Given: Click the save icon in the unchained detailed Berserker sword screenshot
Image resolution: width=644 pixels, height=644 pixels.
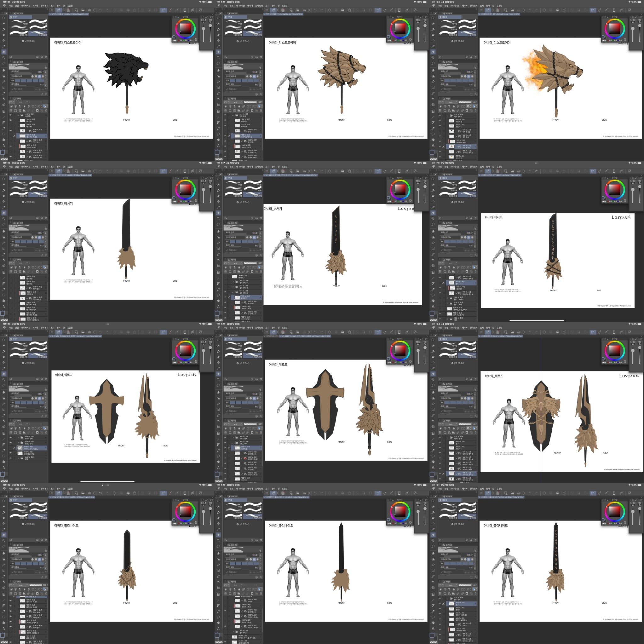Looking at the screenshot, I should coord(304,171).
